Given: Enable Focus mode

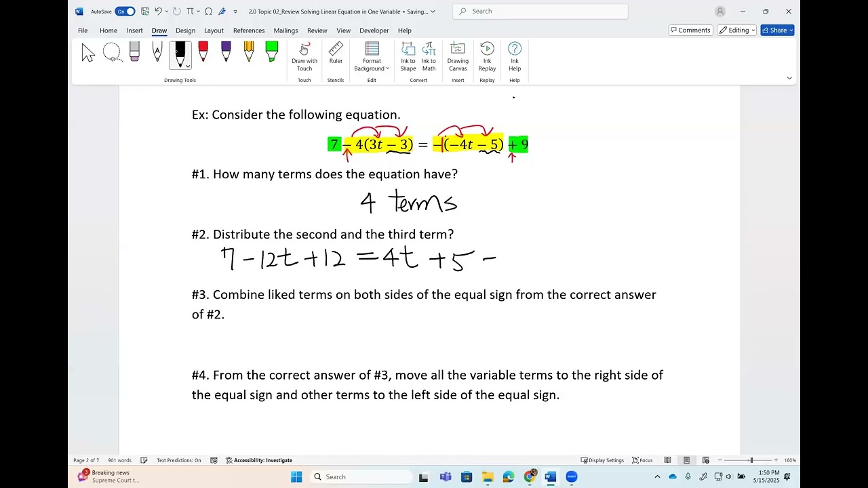Looking at the screenshot, I should click(642, 460).
